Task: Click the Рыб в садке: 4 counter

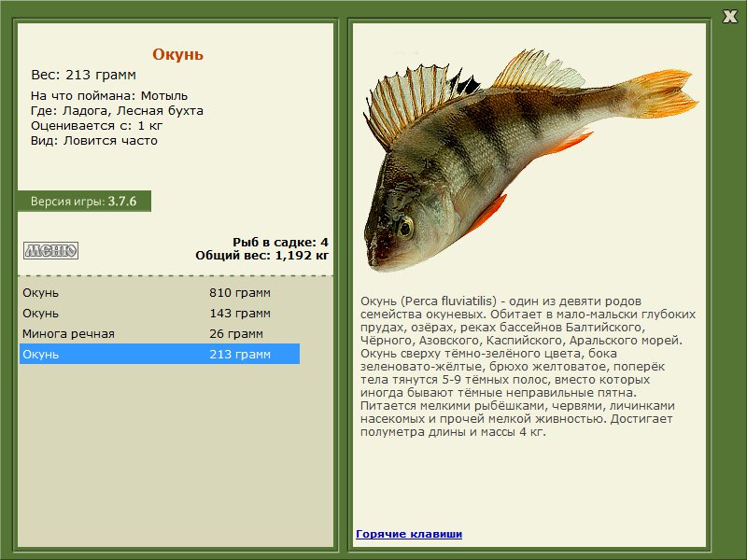Action: (x=280, y=242)
